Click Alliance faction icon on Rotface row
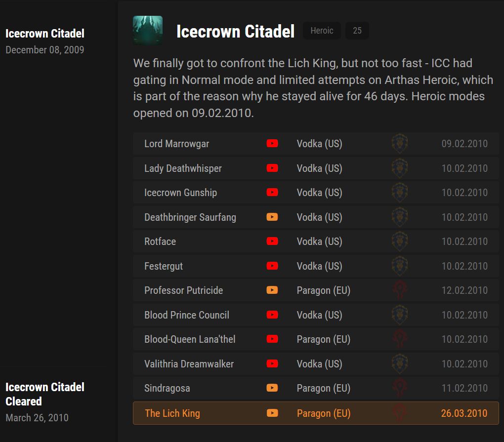Screen dimensions: 504x442 (399, 241)
